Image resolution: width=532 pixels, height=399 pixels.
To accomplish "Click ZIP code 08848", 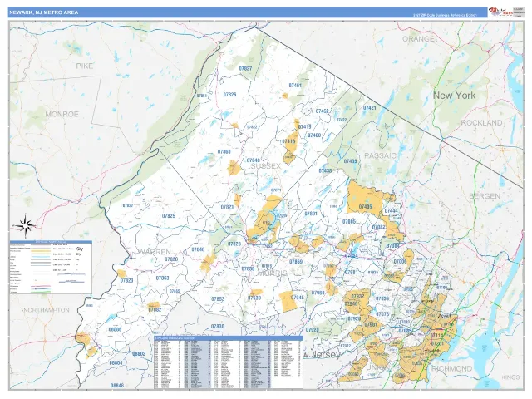I will (117, 385).
